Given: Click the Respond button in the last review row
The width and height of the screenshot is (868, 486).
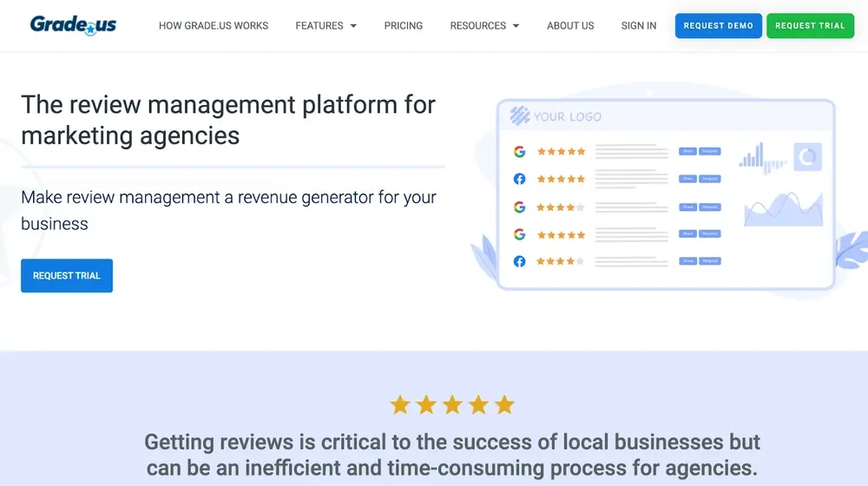Looking at the screenshot, I should 710,261.
